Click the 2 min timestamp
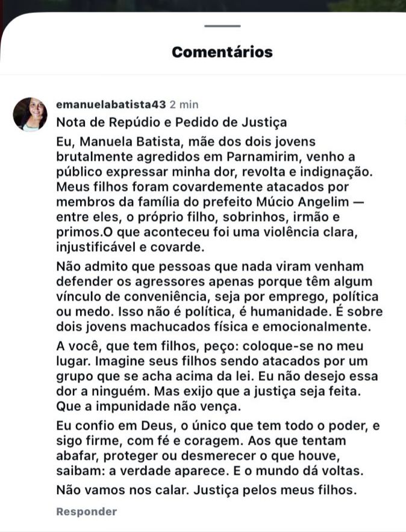Viewport: 406px width, 532px height. [x=184, y=104]
